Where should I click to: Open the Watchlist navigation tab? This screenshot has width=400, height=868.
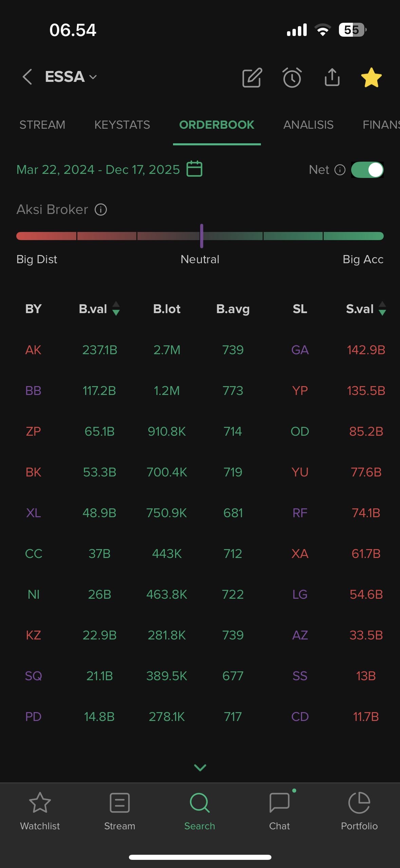[x=40, y=810]
